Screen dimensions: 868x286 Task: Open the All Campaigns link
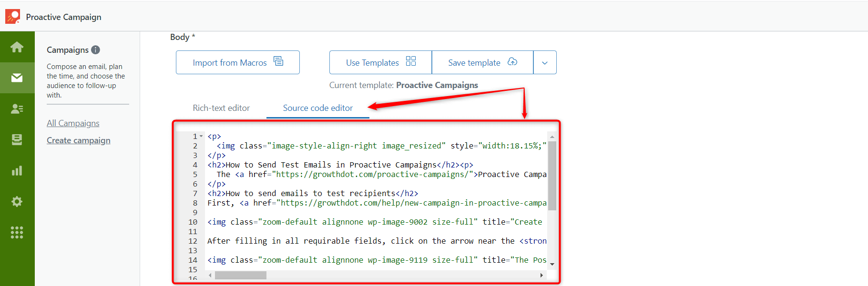[73, 123]
